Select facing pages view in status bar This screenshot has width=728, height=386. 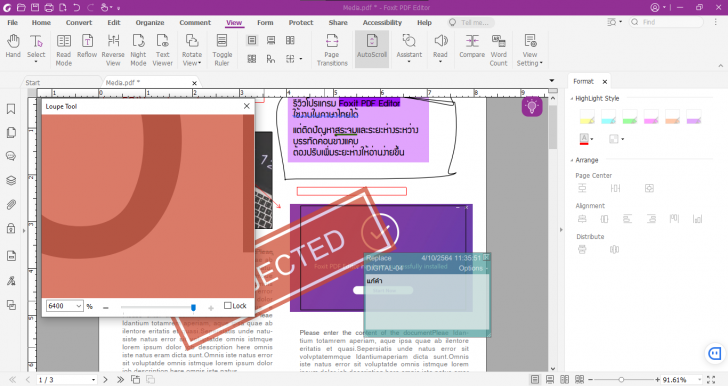click(565, 379)
